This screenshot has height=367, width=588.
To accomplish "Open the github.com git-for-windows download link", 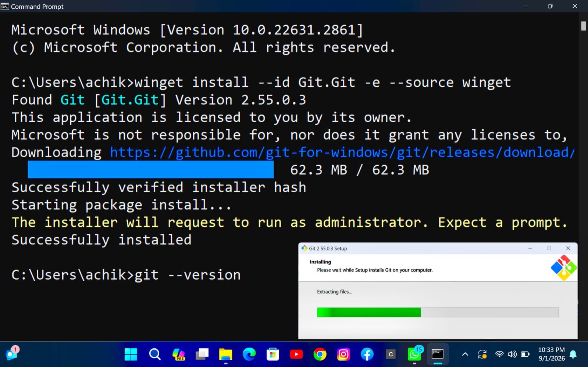I will (342, 152).
